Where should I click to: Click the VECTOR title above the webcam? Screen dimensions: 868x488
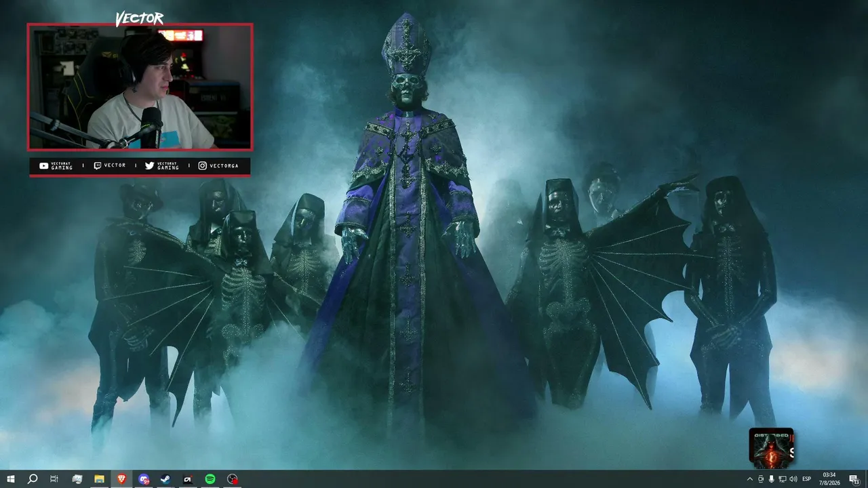point(139,19)
